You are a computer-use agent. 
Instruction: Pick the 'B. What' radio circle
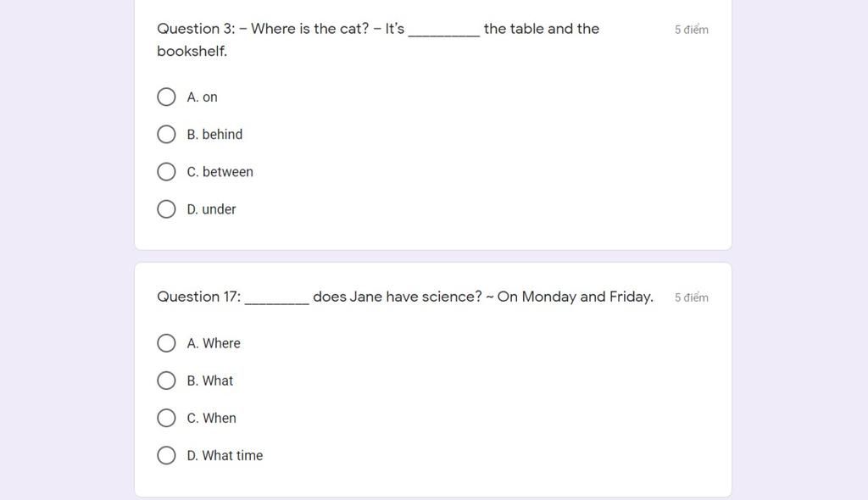[x=166, y=381]
